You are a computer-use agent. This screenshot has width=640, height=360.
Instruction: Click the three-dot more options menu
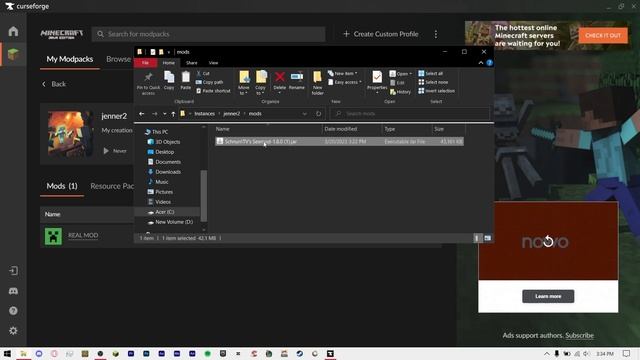pyautogui.click(x=436, y=34)
